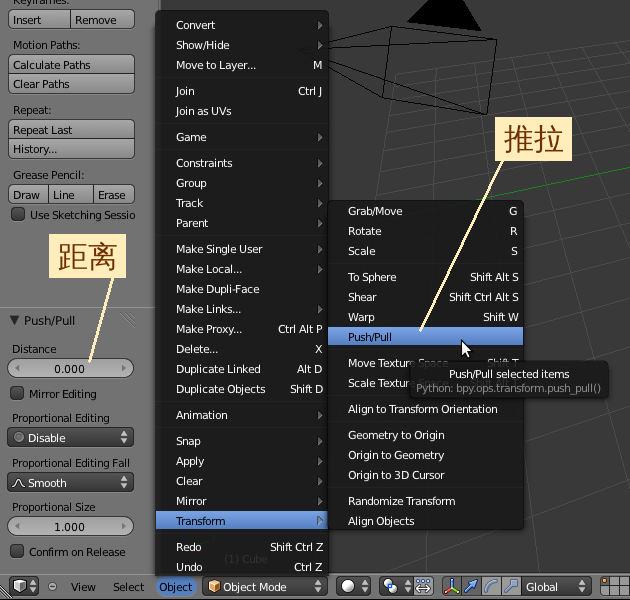Select Align Objects in Transform submenu
This screenshot has width=630, height=600.
(x=425, y=521)
